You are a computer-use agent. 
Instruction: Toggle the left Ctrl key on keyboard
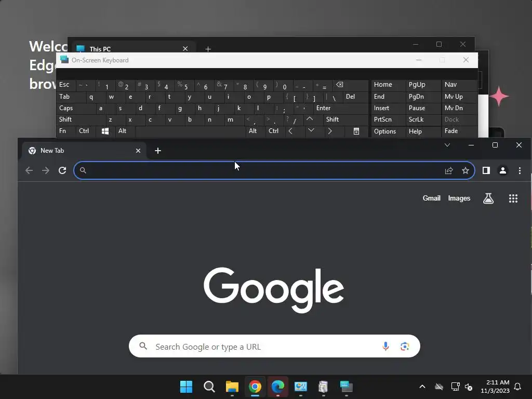point(86,131)
